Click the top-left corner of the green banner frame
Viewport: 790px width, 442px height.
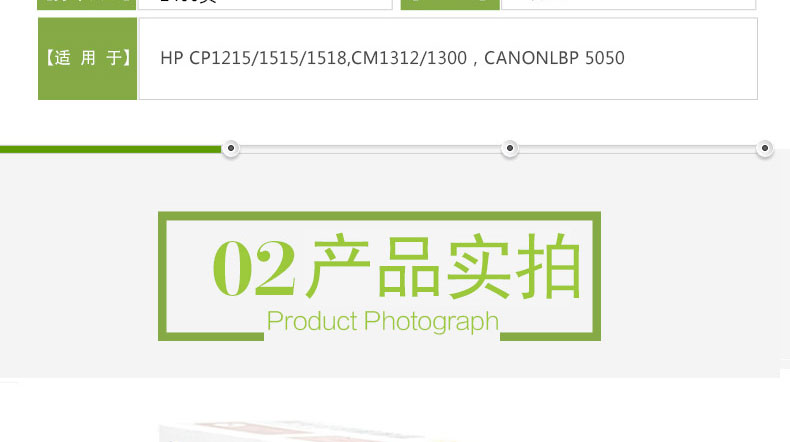tap(163, 216)
